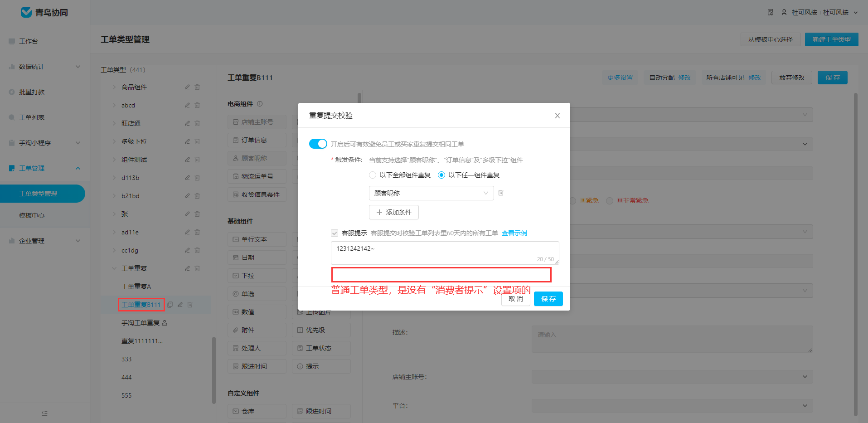The image size is (868, 423).
Task: Open the user account icon at top right
Action: click(784, 12)
